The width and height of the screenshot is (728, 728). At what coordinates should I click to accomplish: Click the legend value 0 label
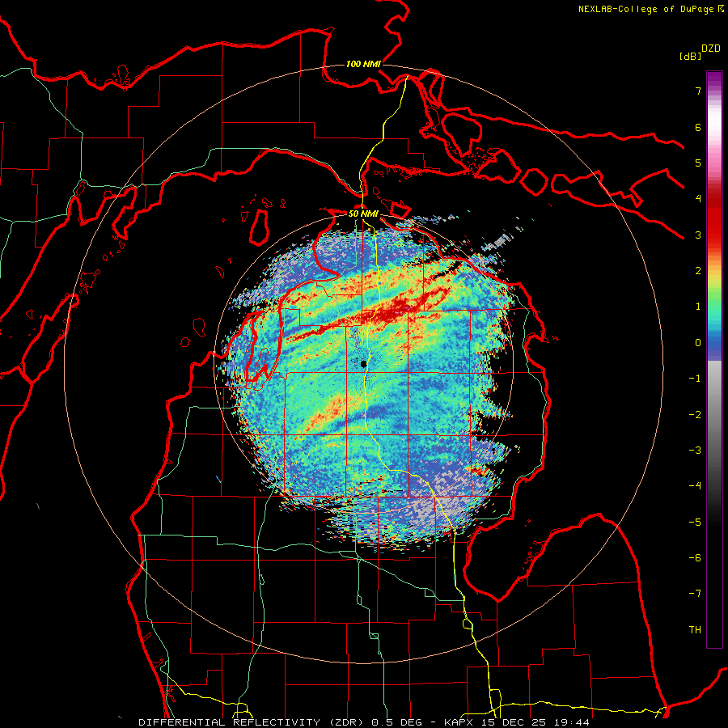coord(698,343)
